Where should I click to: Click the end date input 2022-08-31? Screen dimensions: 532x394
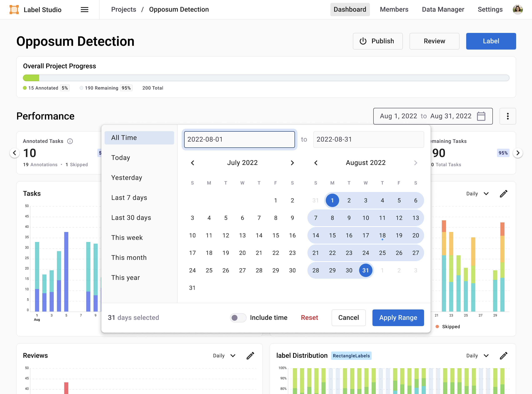coord(368,140)
